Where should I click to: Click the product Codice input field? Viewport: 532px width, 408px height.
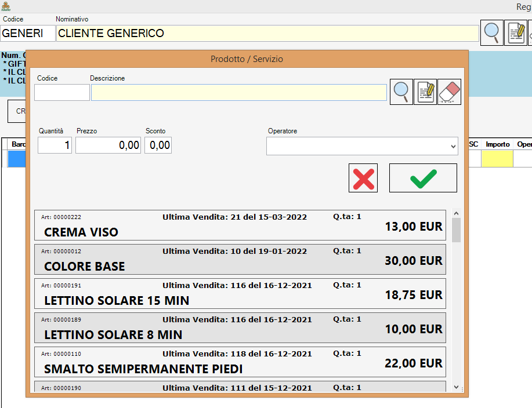[62, 93]
